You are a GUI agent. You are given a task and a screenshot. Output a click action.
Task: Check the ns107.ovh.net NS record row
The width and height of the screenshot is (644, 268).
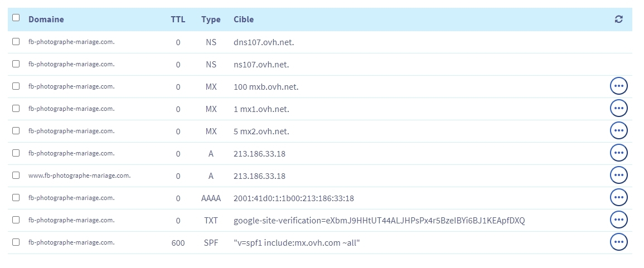tap(16, 64)
